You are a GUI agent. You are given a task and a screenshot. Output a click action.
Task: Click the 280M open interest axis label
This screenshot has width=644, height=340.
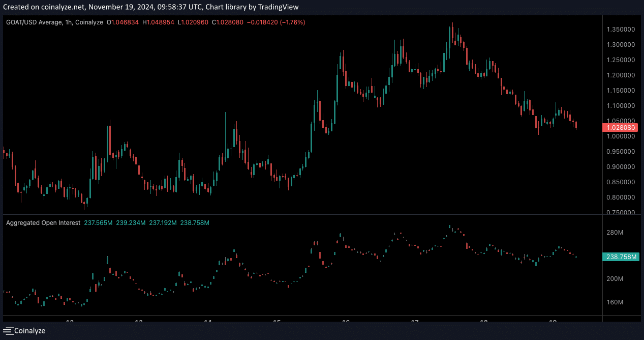pos(615,233)
